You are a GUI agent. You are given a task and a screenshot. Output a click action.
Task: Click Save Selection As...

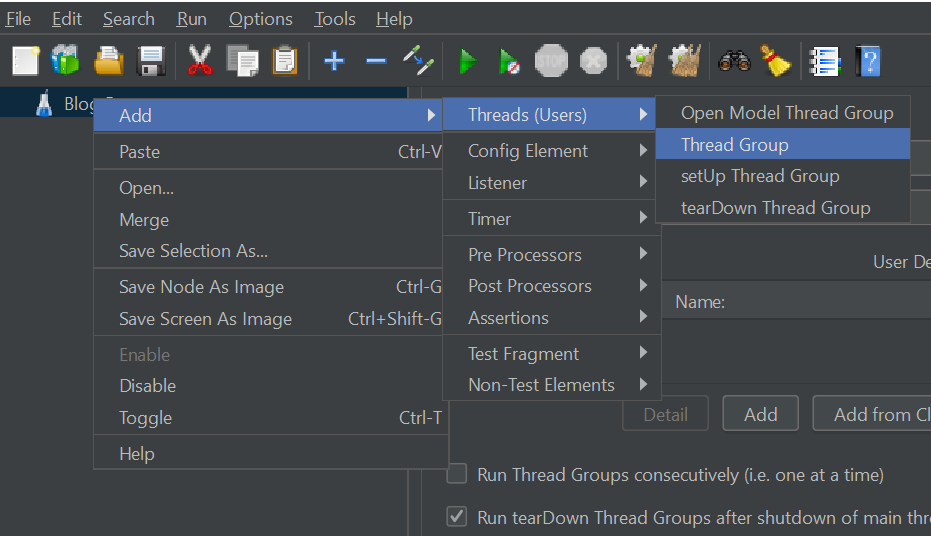(268, 251)
